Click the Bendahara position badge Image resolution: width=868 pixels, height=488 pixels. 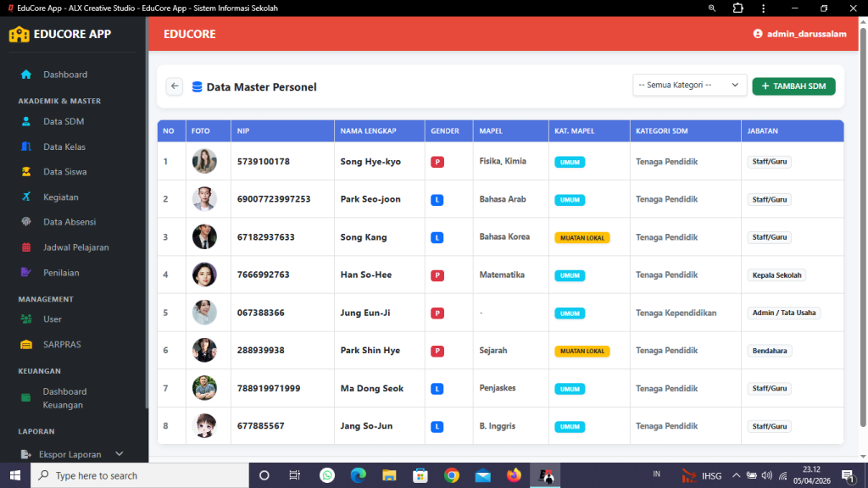coord(770,351)
